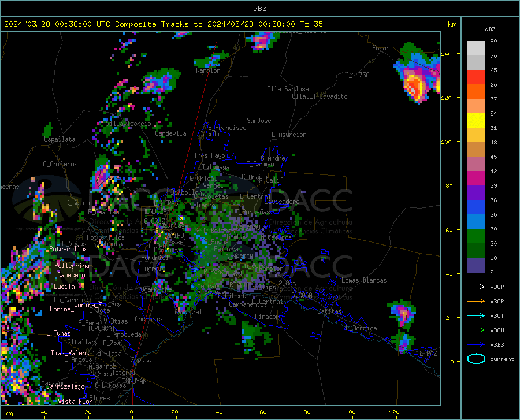Click the Catitas place label

[x=330, y=311]
